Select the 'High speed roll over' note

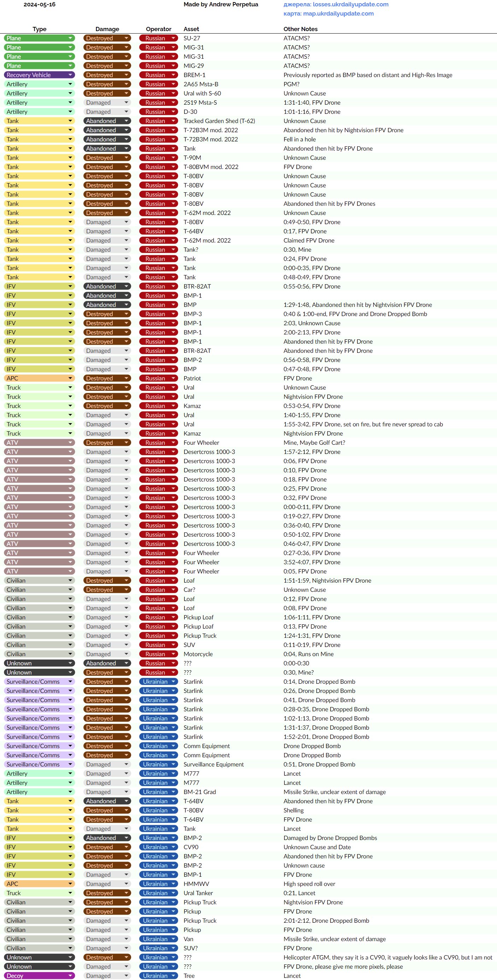coord(309,884)
